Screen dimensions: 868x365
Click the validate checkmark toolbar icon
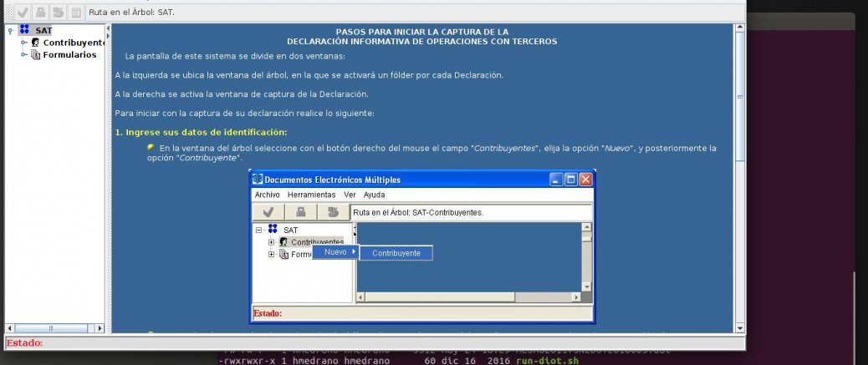(x=23, y=12)
